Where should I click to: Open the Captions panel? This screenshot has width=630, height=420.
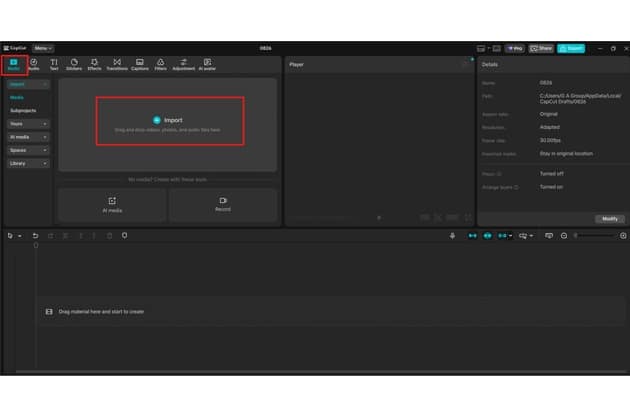[x=140, y=65]
